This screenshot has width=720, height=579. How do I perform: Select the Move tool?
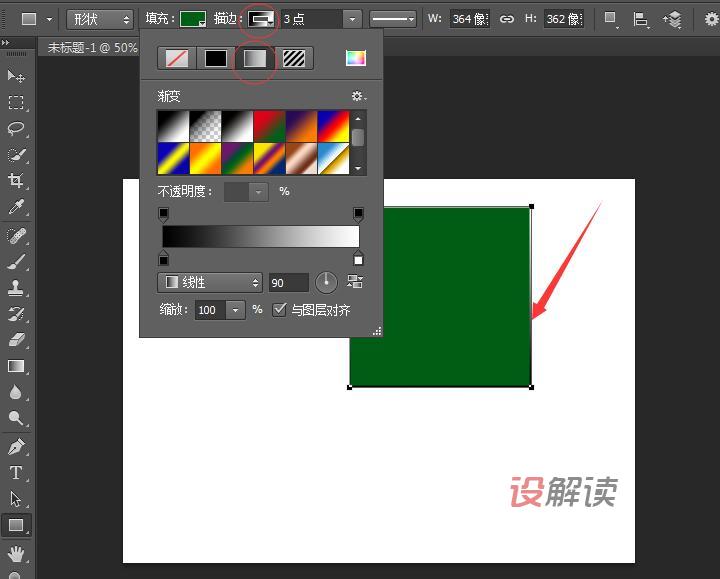16,77
